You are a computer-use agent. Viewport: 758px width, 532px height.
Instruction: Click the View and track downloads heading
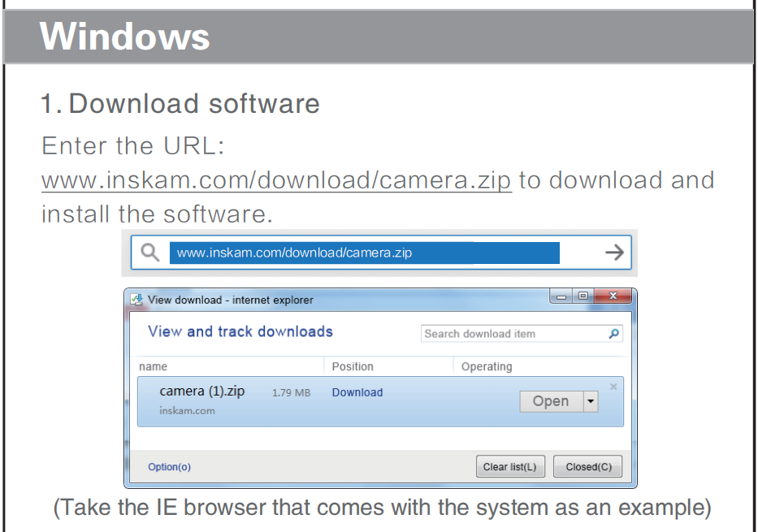coord(240,331)
